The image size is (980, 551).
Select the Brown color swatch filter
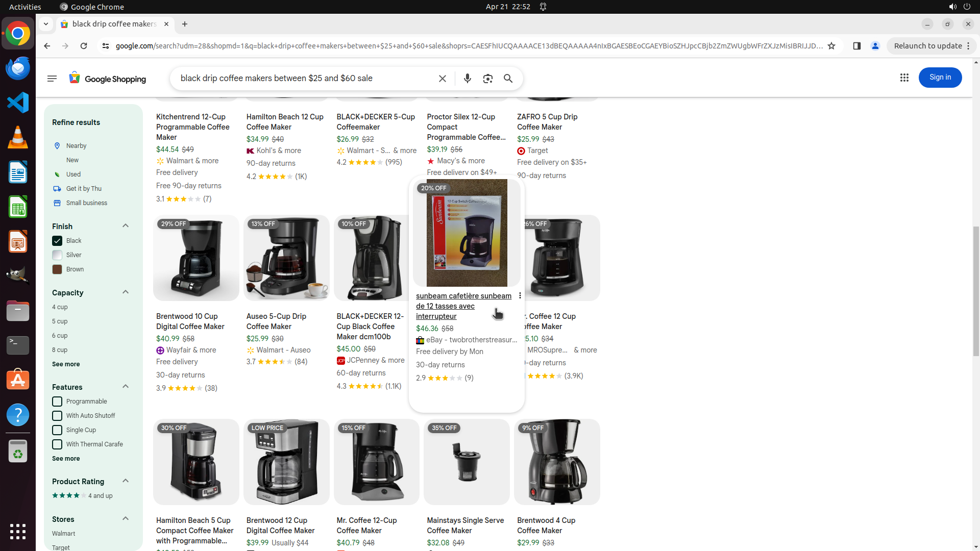[x=57, y=269]
